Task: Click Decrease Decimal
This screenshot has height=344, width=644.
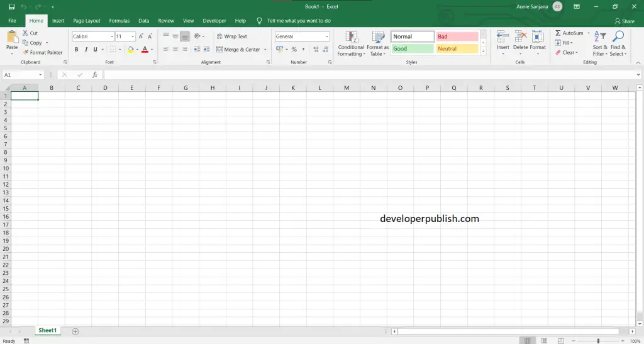Action: pos(325,49)
